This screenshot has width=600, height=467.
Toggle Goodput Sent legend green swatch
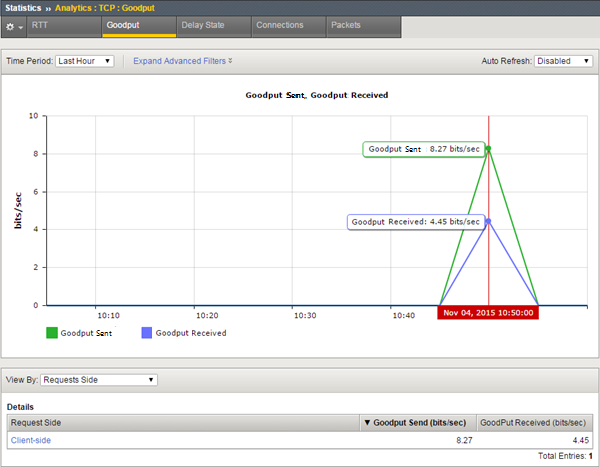[x=50, y=333]
